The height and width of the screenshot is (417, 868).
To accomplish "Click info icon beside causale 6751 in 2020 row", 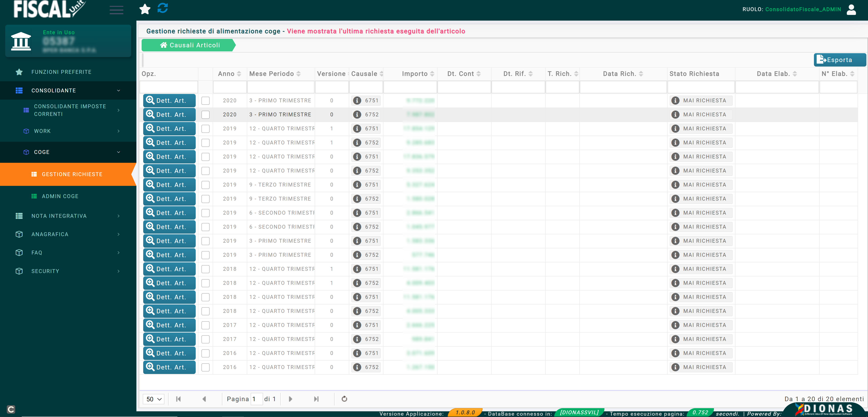I will pos(357,101).
